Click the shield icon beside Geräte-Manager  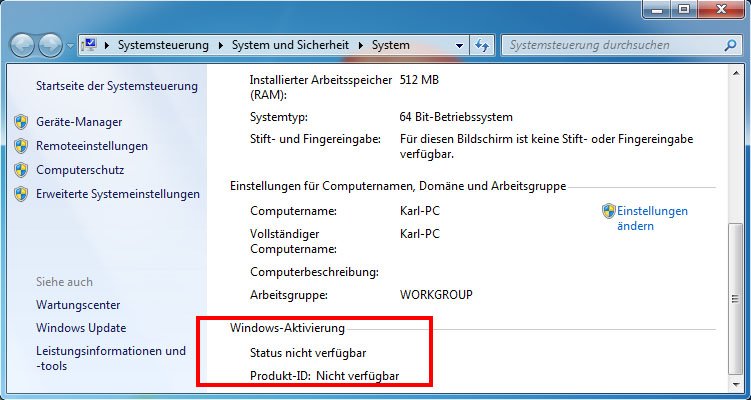[21, 122]
